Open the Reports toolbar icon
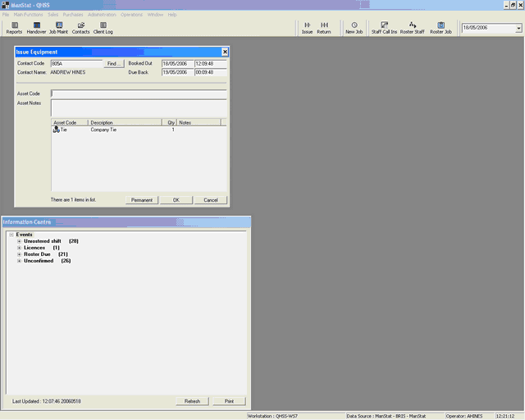 pyautogui.click(x=14, y=28)
